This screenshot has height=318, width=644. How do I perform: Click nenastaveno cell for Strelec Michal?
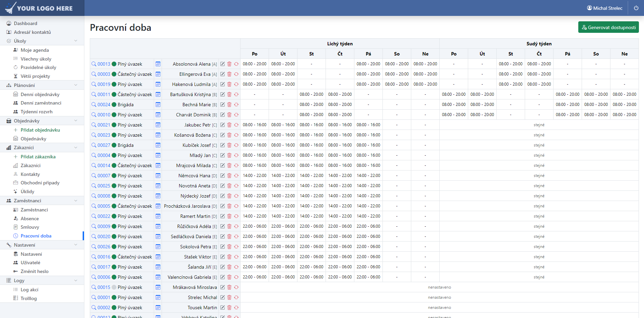click(x=439, y=297)
